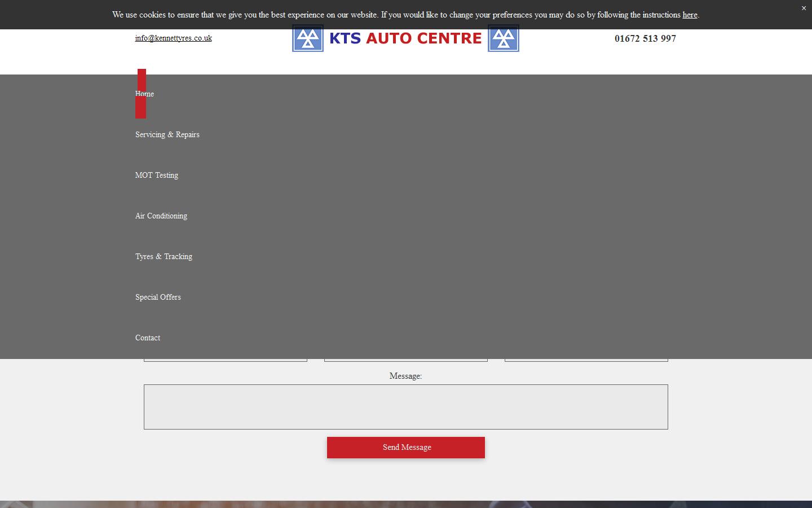View the Special Offers page

pos(158,297)
